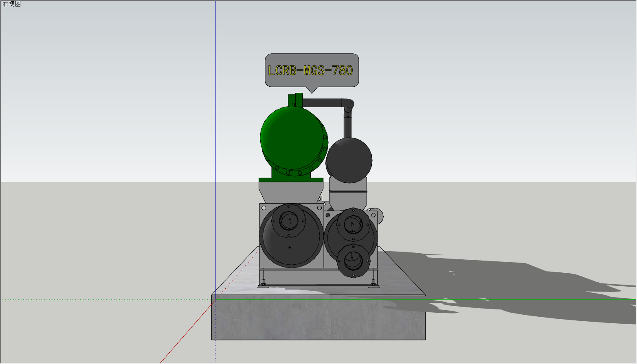The height and width of the screenshot is (364, 637).
Task: Click the LCRB-MGS-780 label callout
Action: click(x=312, y=70)
